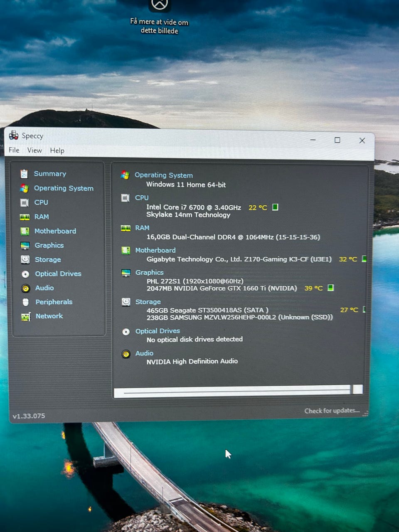Screen dimensions: 399x532
Task: Click the Operating System flag icon in sidebar
Action: point(24,188)
